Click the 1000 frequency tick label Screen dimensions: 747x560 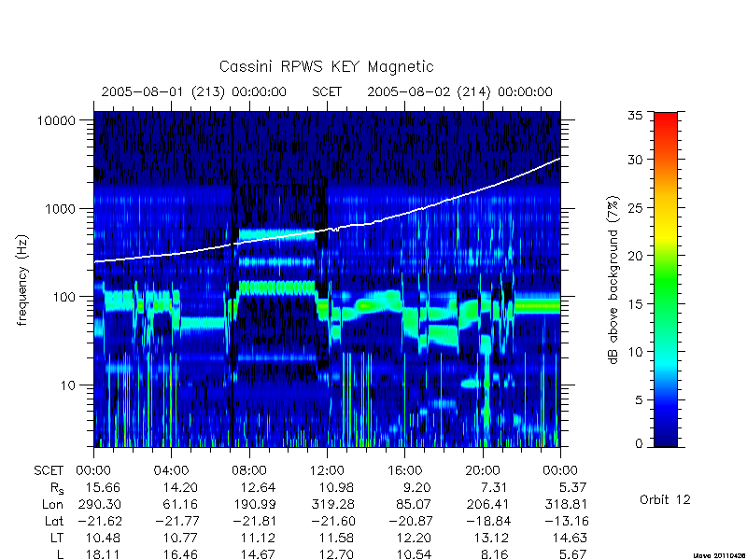pyautogui.click(x=60, y=209)
